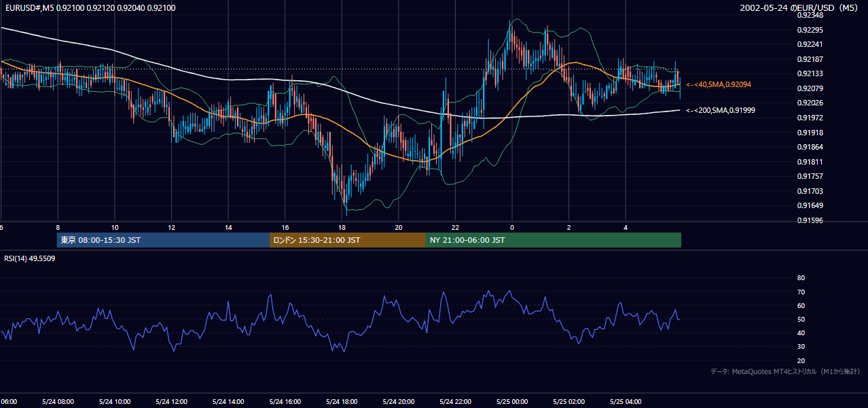Select hour label 12 below the price chart
868x408 pixels.
click(172, 227)
